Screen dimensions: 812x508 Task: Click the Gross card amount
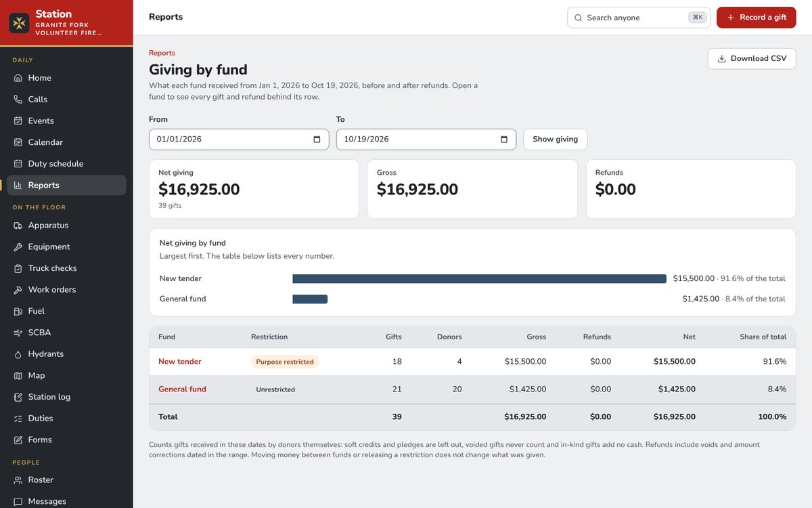point(418,190)
